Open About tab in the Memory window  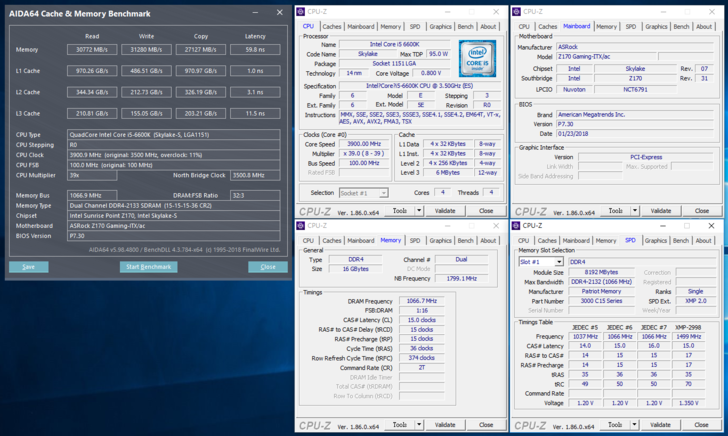tap(488, 241)
